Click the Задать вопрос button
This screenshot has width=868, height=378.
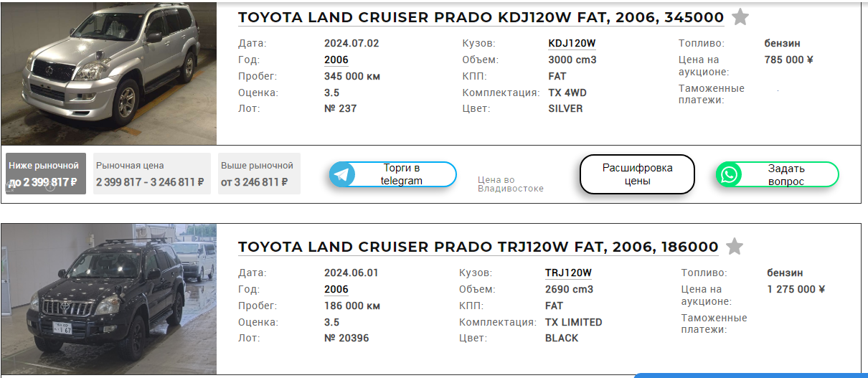point(777,174)
